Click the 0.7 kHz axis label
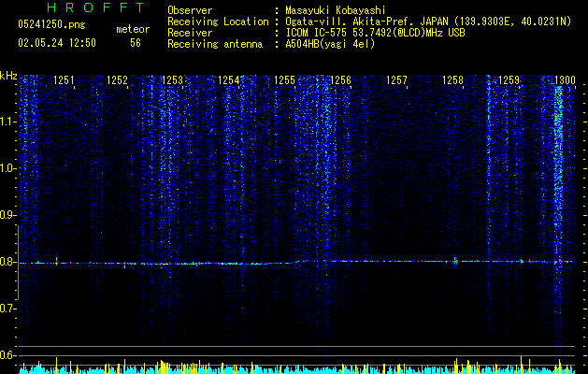Viewport: 588px width, 374px height. pos(8,309)
